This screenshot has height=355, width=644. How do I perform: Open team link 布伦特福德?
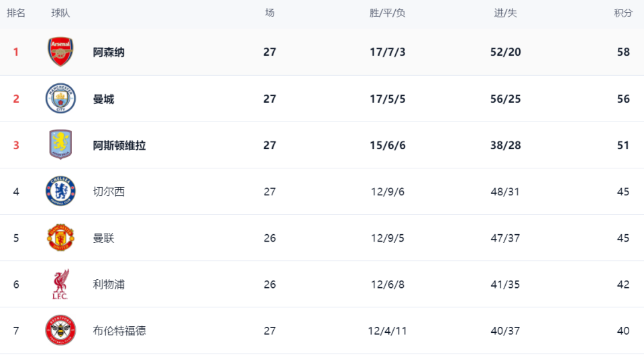[119, 331]
